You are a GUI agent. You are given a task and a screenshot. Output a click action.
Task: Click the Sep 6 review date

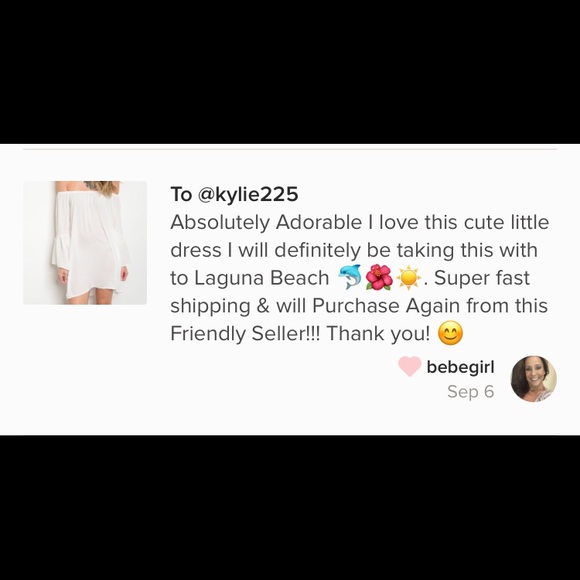click(x=471, y=392)
